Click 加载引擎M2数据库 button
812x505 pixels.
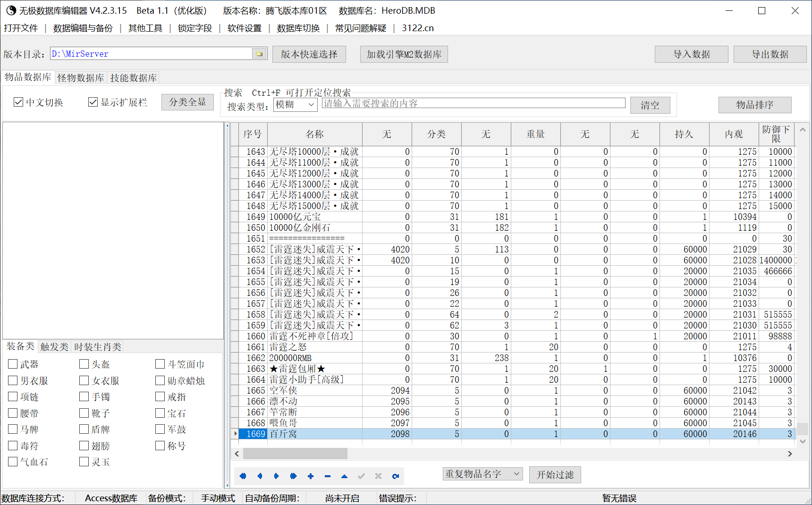pyautogui.click(x=404, y=54)
